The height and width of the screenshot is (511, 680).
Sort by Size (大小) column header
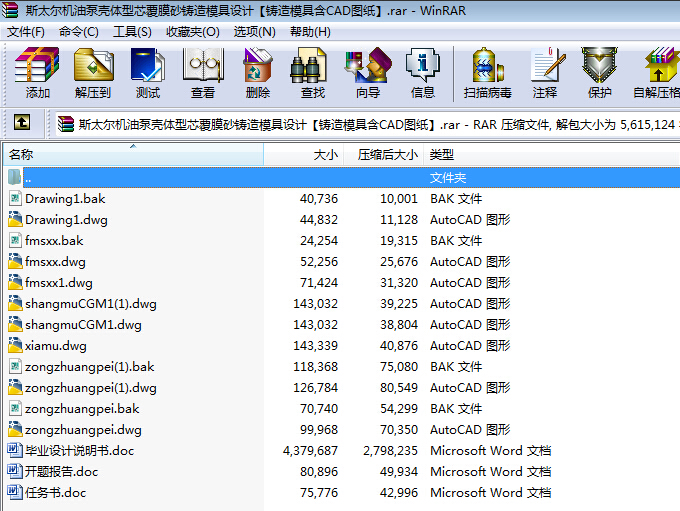tap(304, 154)
